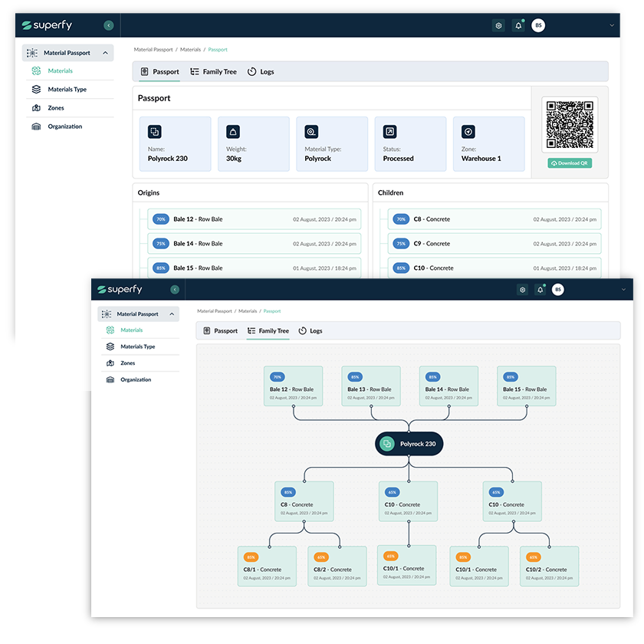Click the Weight card icon
644x644 pixels.
[x=232, y=131]
